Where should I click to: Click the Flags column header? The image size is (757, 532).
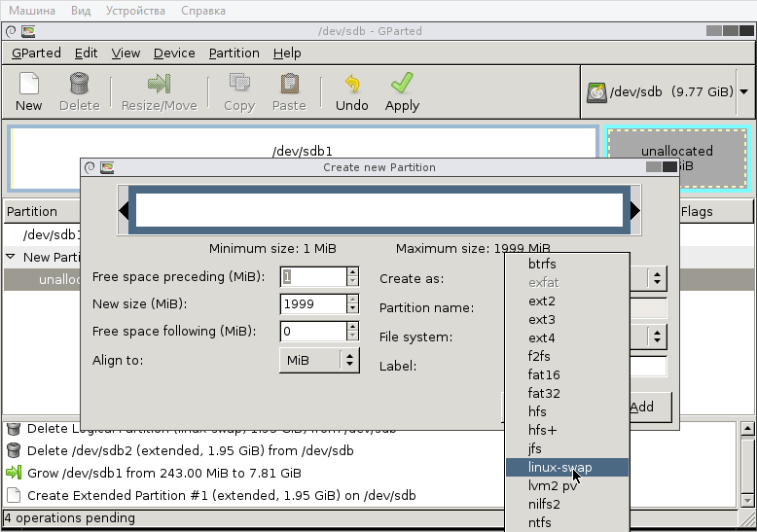(x=716, y=211)
